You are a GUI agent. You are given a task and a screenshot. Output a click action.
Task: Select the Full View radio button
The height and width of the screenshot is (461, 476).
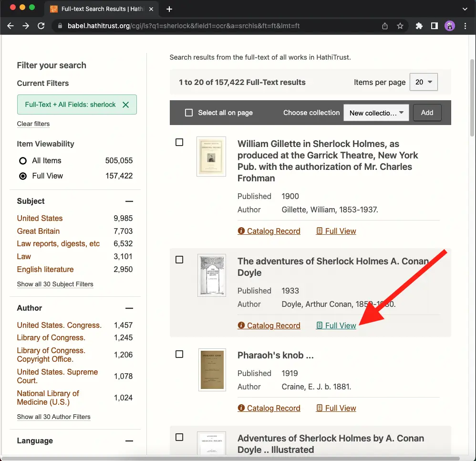coord(23,176)
